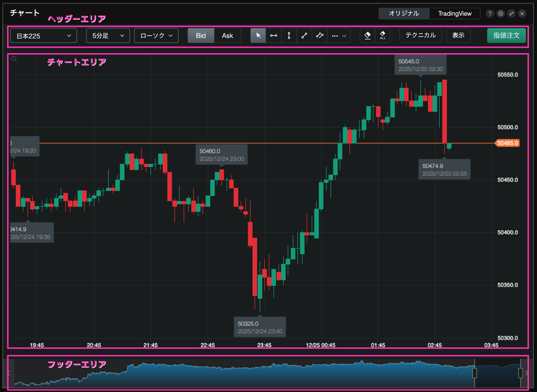The width and height of the screenshot is (537, 392).
Task: Choose the horizontal line drawing tool
Action: 274,36
